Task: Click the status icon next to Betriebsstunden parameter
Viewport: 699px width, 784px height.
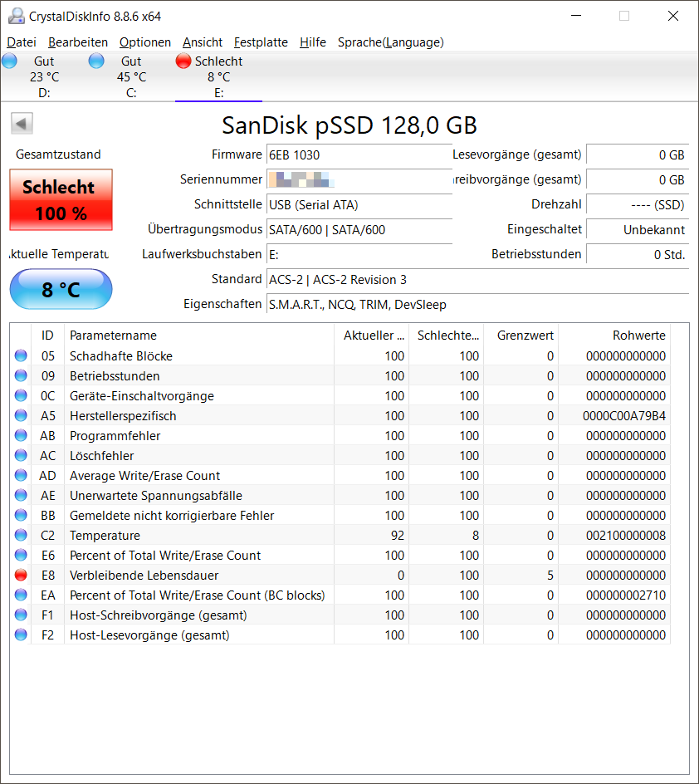Action: click(x=20, y=375)
